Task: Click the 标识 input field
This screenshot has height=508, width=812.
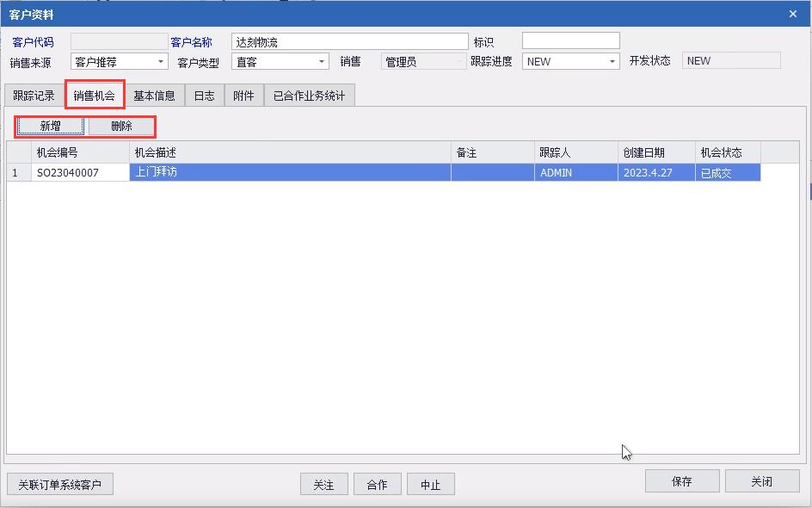Action: [570, 40]
